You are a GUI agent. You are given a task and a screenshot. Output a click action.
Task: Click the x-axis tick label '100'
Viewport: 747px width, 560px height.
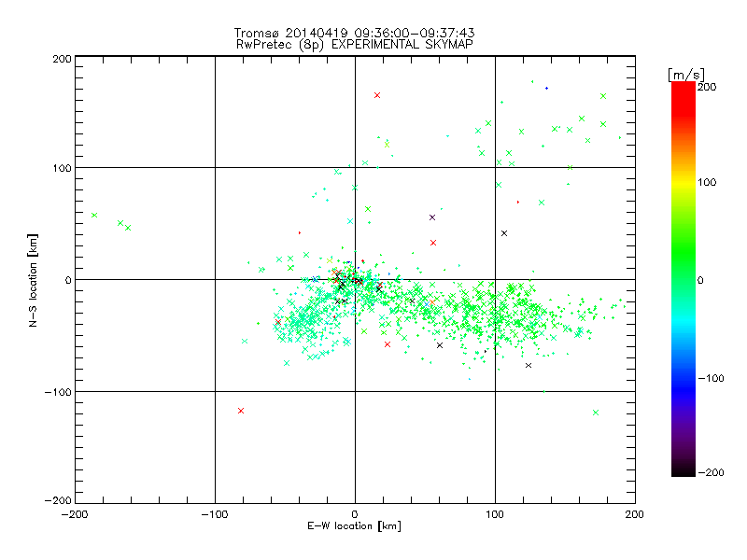tap(495, 514)
